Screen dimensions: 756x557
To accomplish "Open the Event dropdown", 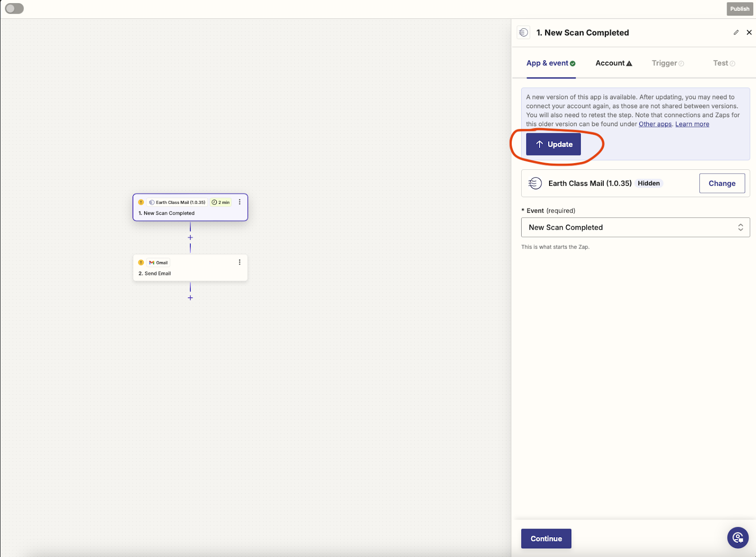I will click(636, 227).
